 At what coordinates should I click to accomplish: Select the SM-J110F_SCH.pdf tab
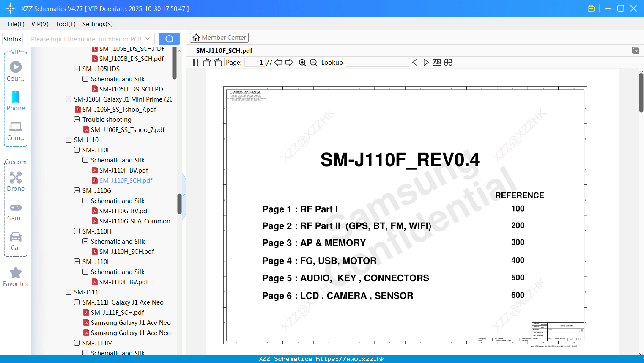coord(224,50)
